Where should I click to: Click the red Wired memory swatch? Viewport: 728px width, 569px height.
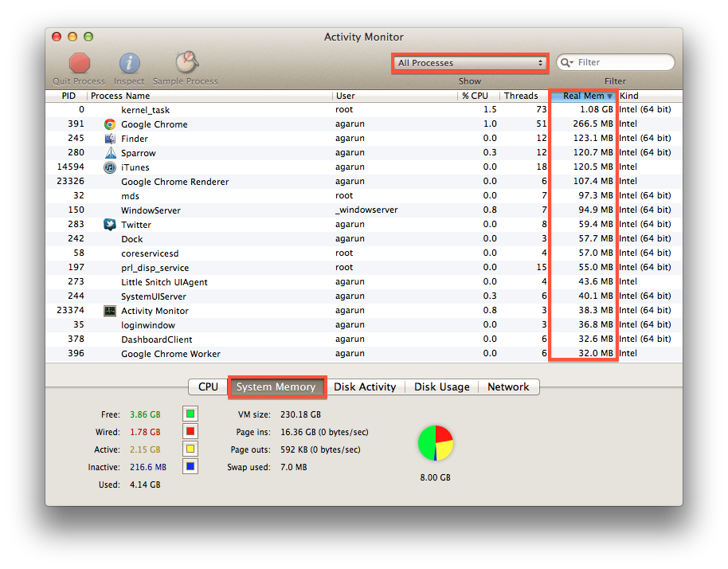(190, 431)
